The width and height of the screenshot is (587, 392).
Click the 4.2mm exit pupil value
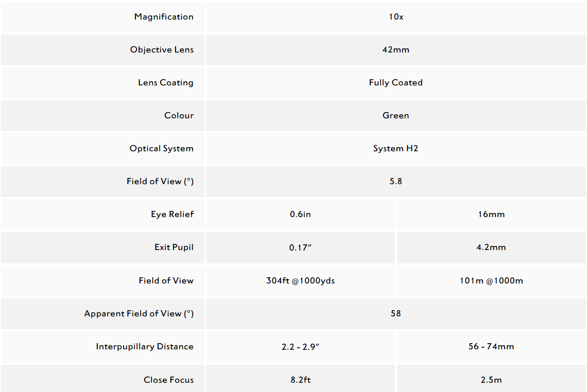point(491,247)
